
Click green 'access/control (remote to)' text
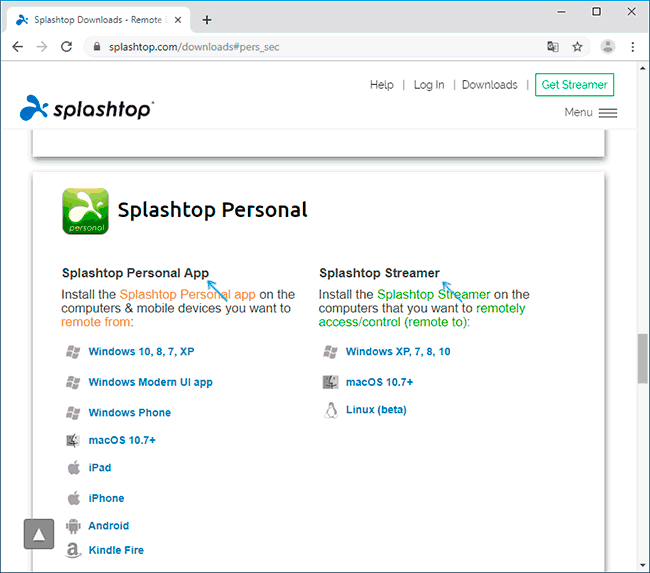point(393,322)
